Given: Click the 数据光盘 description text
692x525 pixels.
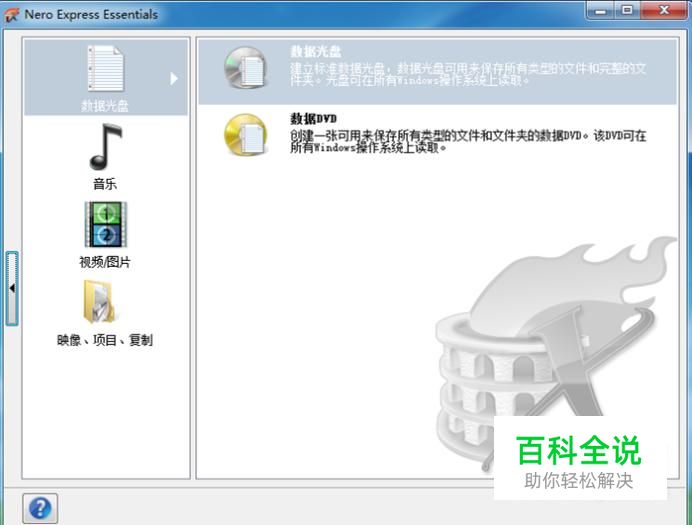Looking at the screenshot, I should tap(468, 75).
